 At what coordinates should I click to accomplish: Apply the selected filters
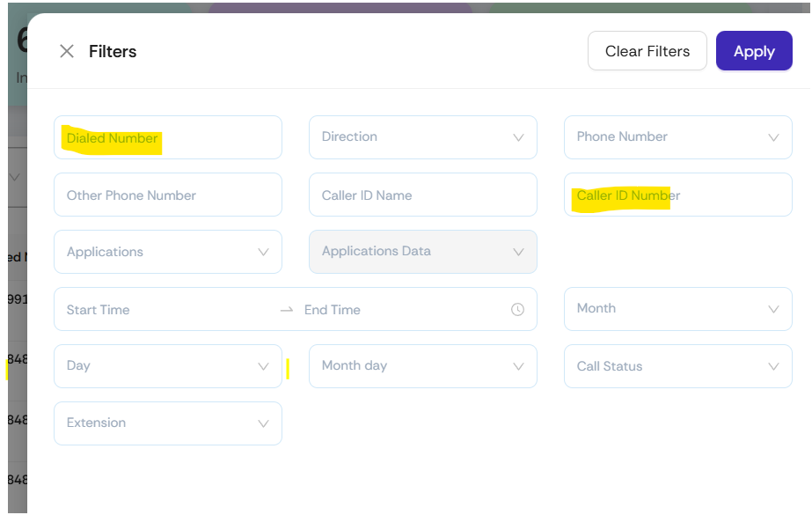pos(754,51)
